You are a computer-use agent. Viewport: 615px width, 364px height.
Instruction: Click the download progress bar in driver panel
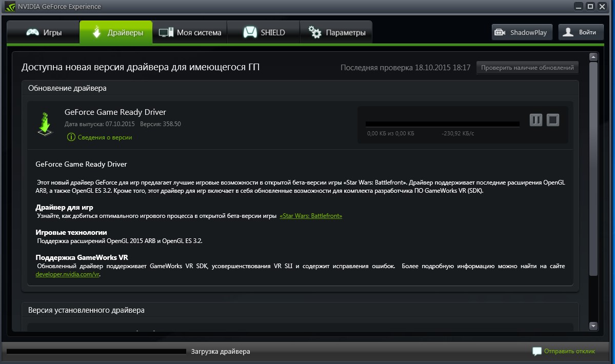tap(443, 124)
